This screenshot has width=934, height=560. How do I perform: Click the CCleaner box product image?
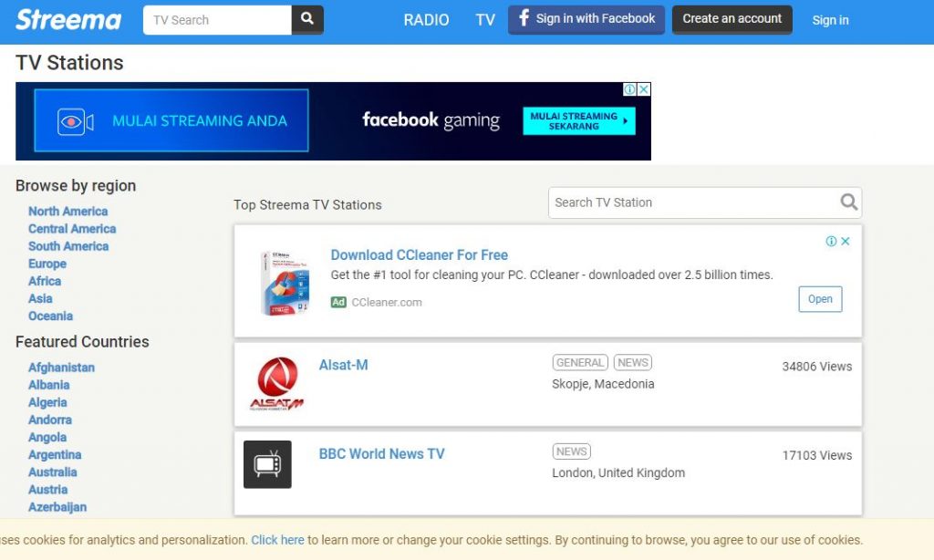[x=285, y=283]
